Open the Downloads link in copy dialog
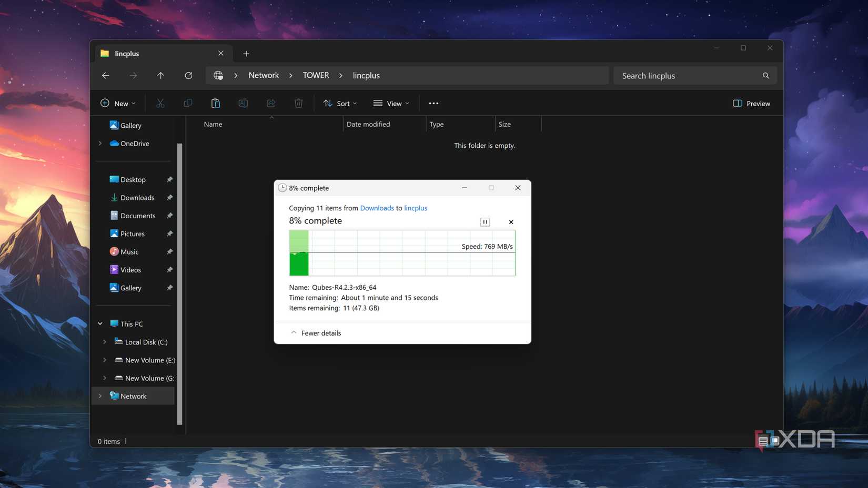This screenshot has height=488, width=868. point(377,208)
